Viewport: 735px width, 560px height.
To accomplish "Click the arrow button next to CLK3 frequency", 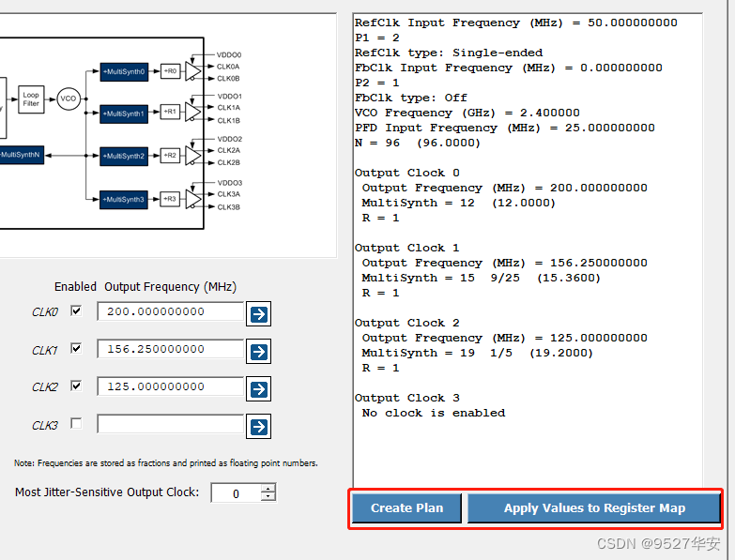I will (259, 427).
